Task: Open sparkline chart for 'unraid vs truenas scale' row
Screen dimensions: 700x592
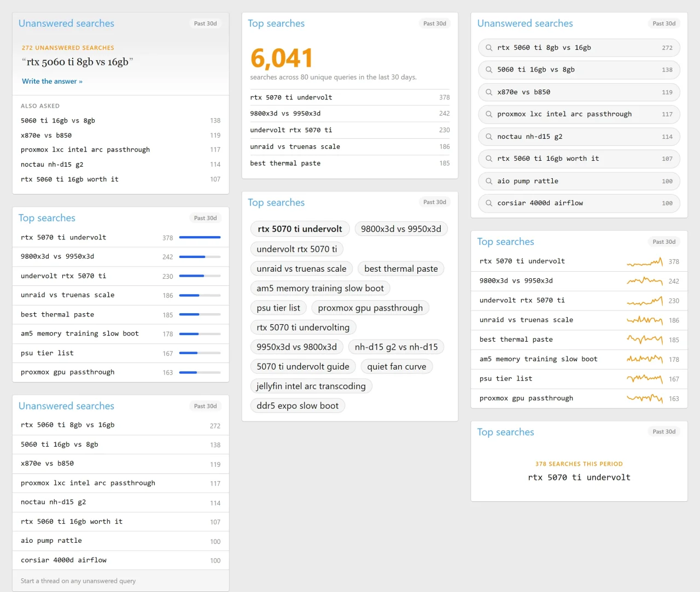Action: [645, 320]
